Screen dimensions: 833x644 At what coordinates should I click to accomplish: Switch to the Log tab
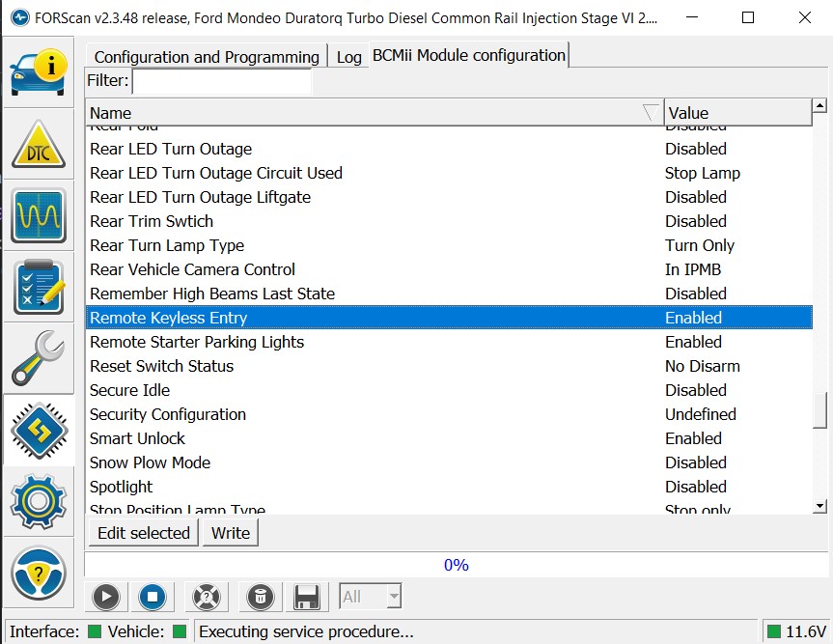pyautogui.click(x=348, y=57)
